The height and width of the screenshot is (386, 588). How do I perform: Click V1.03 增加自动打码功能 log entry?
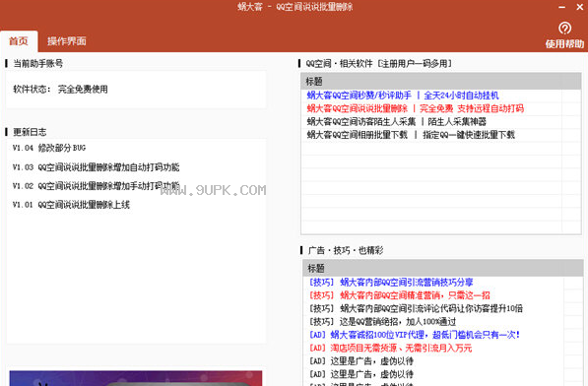pyautogui.click(x=96, y=167)
